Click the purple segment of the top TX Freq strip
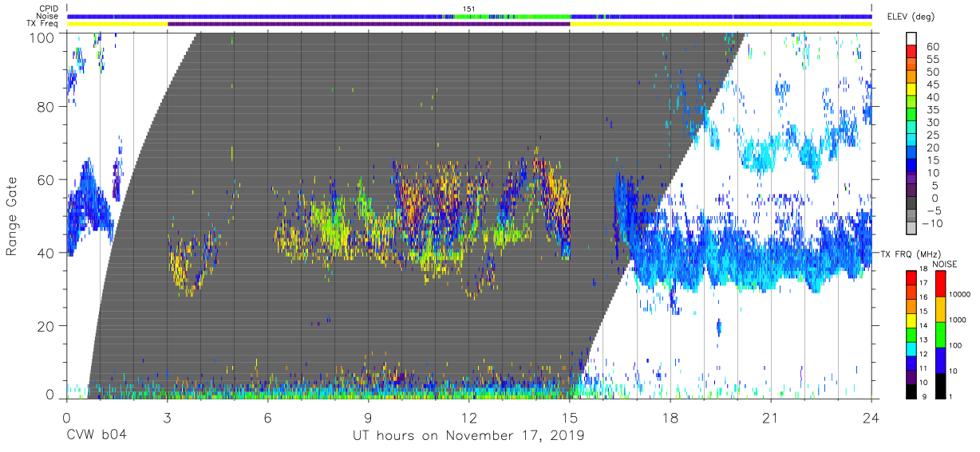Screen dimensions: 980x452 [369, 24]
